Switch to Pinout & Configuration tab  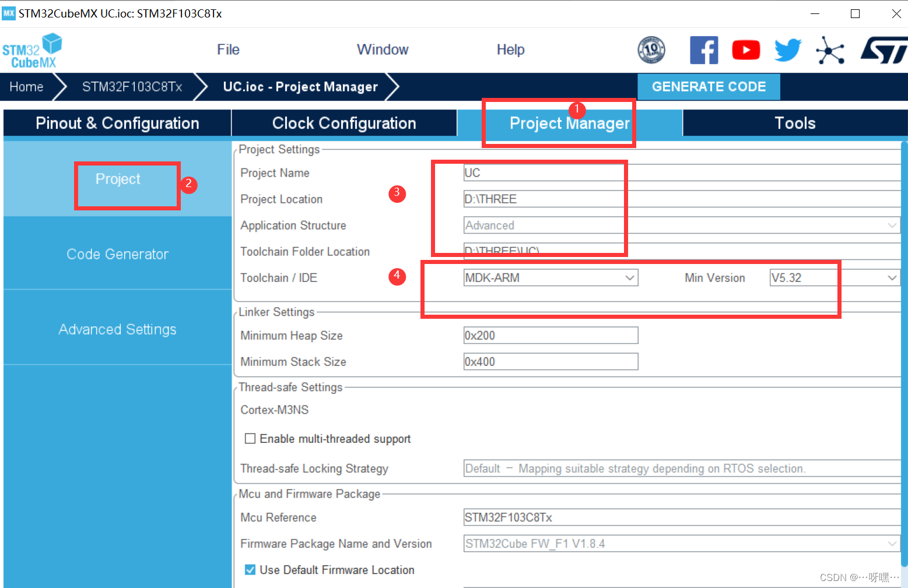click(x=117, y=123)
